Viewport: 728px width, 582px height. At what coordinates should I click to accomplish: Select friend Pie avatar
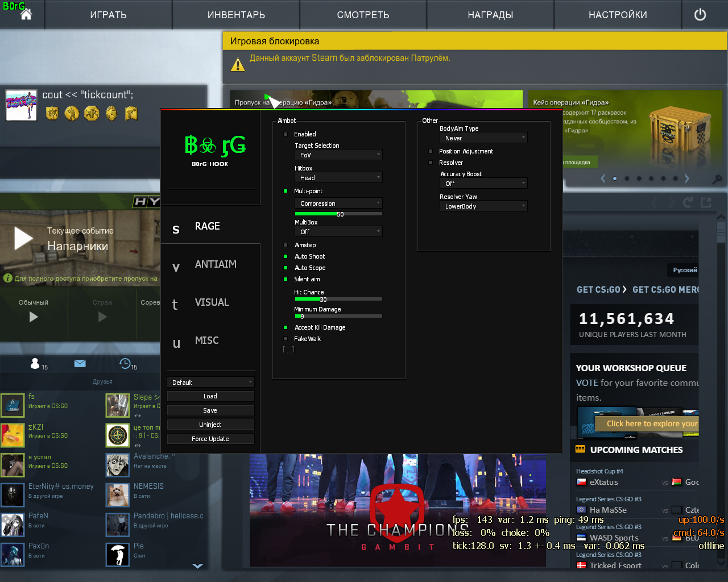coord(118,555)
